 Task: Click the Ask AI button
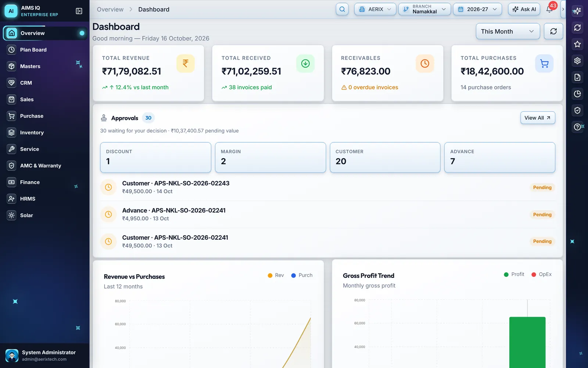[x=524, y=9]
